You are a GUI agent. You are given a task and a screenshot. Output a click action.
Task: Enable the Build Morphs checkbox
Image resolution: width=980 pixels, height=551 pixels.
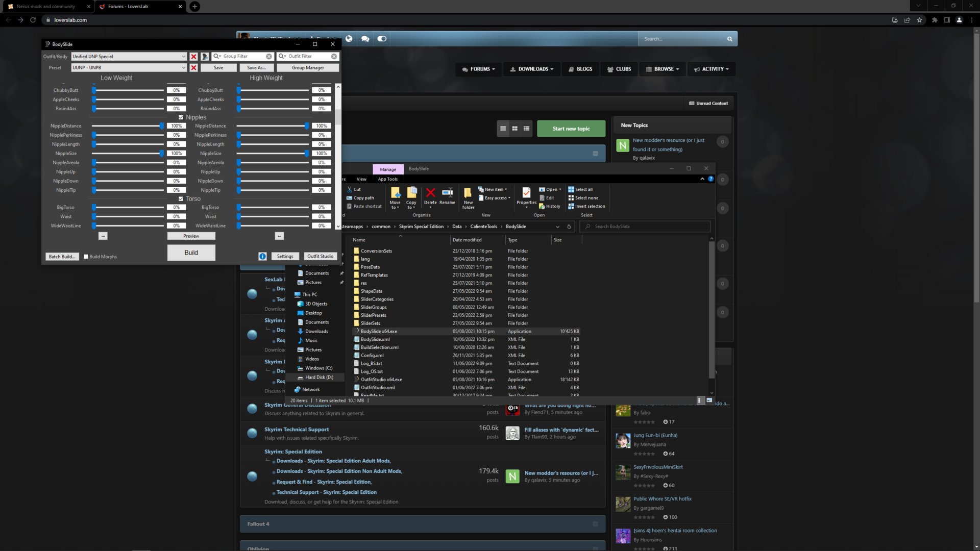click(86, 257)
